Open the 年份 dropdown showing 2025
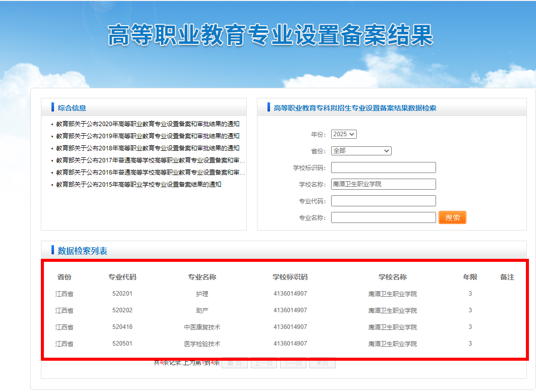The image size is (536, 392). point(344,134)
